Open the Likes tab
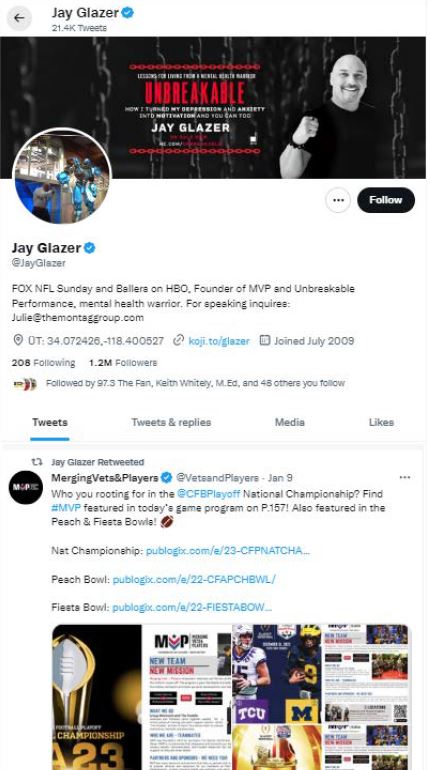Image resolution: width=430 pixels, height=770 pixels. [x=381, y=422]
